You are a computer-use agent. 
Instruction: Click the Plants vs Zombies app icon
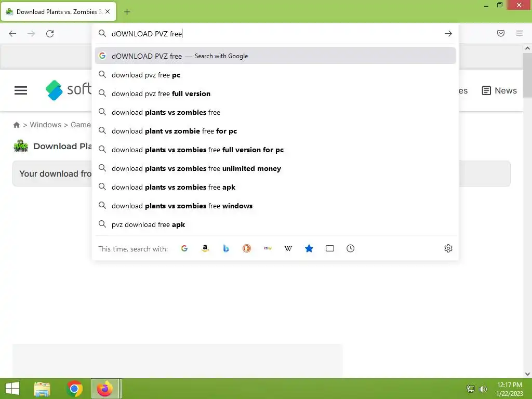21,146
